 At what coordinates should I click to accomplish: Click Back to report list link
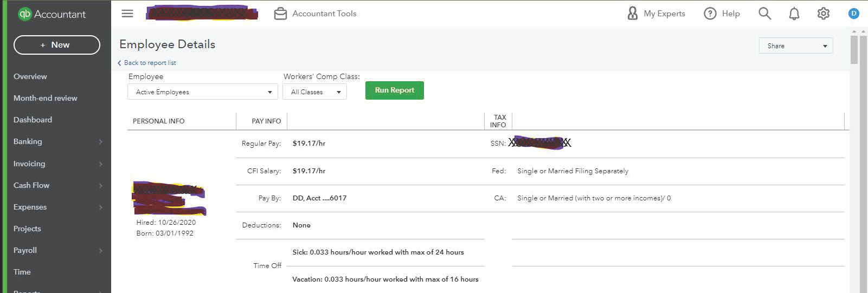coord(150,63)
